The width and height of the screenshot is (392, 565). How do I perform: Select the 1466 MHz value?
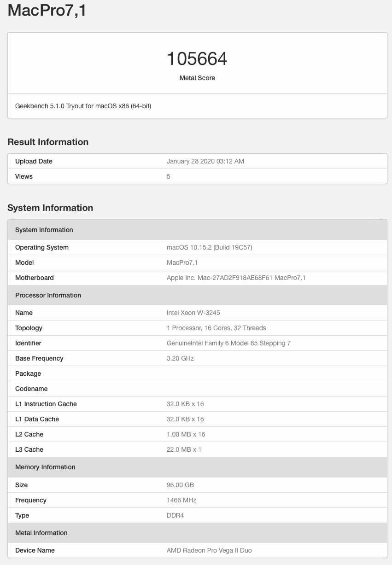pyautogui.click(x=181, y=500)
